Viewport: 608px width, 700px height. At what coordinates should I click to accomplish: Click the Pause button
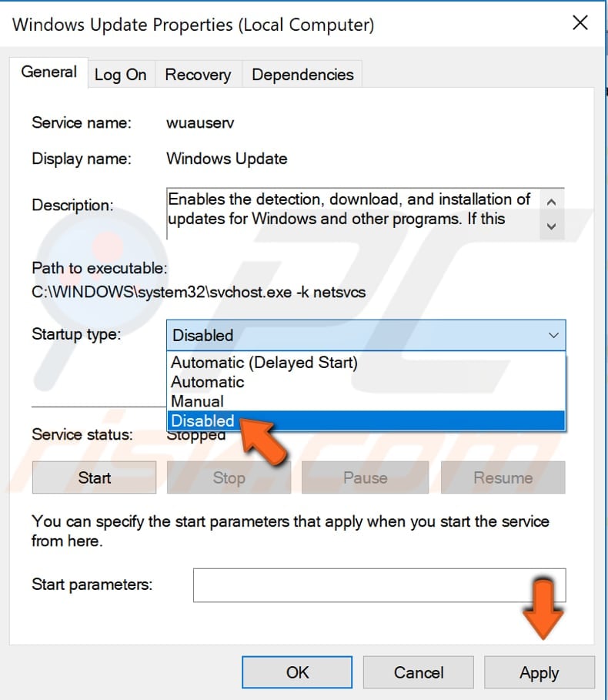(365, 477)
